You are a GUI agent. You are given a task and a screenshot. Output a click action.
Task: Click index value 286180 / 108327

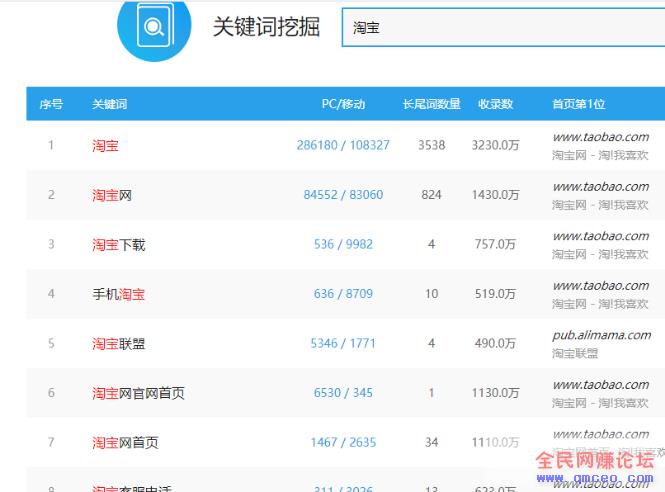(x=343, y=145)
